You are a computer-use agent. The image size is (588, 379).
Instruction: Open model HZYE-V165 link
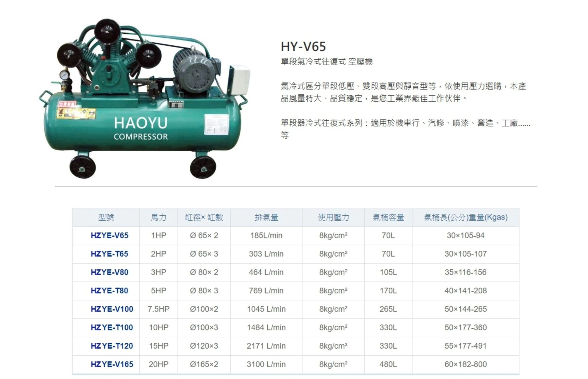112,364
